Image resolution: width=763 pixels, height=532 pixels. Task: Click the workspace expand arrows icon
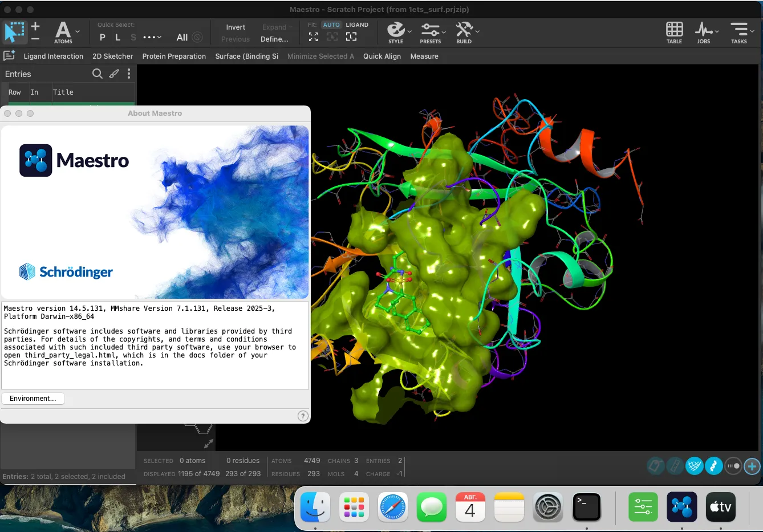(209, 444)
